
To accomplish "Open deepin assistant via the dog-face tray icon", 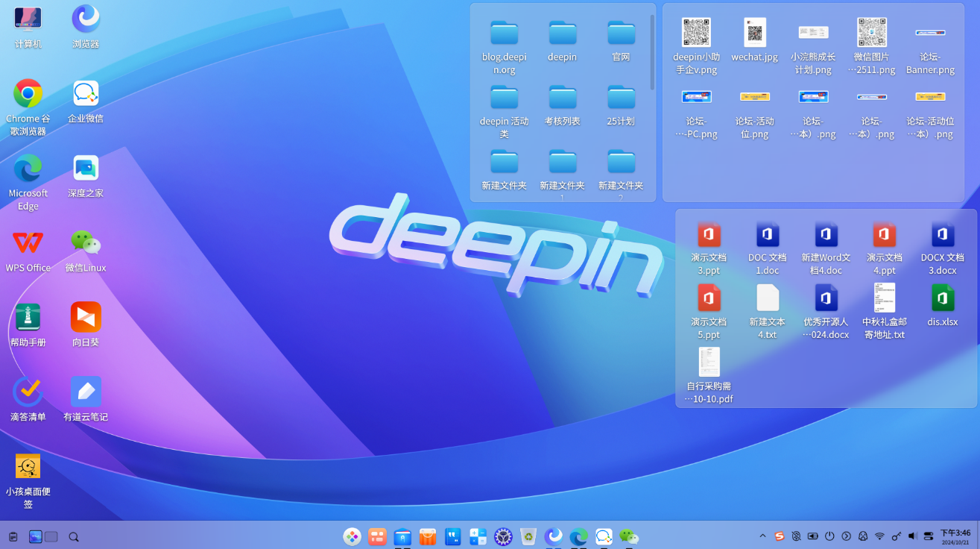I will (x=863, y=536).
